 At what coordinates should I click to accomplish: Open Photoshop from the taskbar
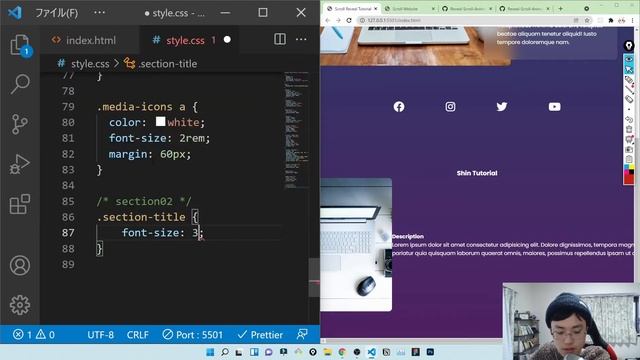coord(430,352)
